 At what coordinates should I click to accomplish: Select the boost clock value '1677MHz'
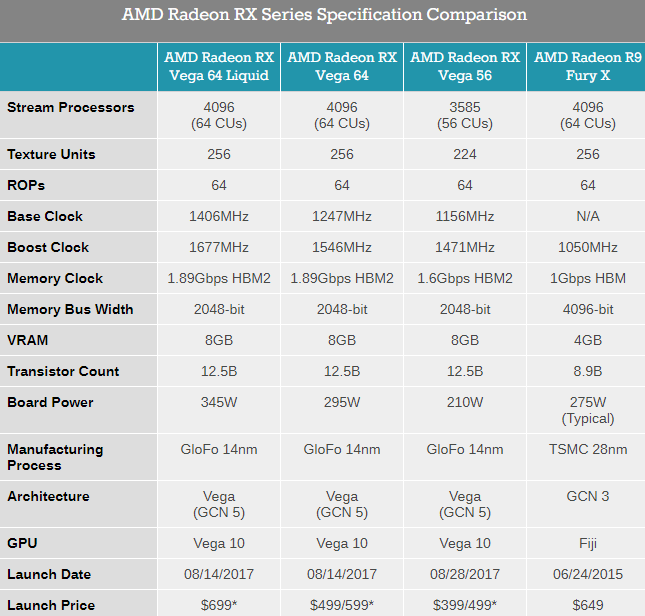[219, 247]
